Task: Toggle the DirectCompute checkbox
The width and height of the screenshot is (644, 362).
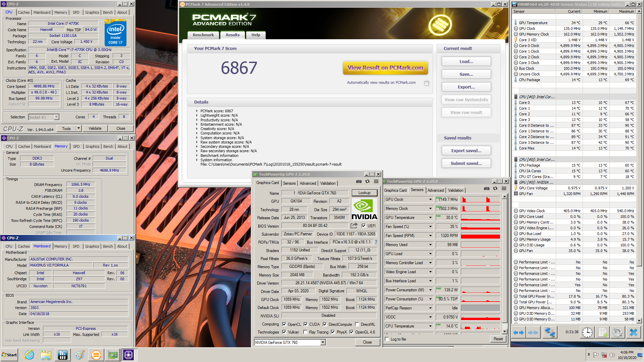Action: [325, 324]
